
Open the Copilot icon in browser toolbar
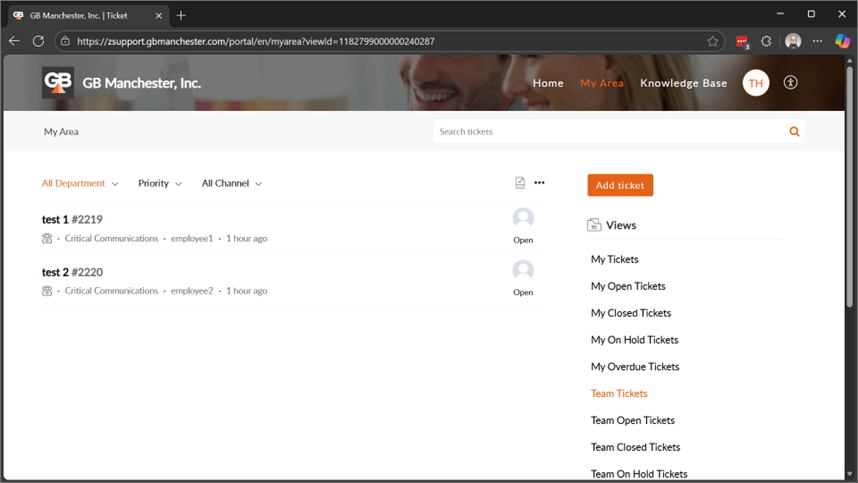click(x=842, y=41)
